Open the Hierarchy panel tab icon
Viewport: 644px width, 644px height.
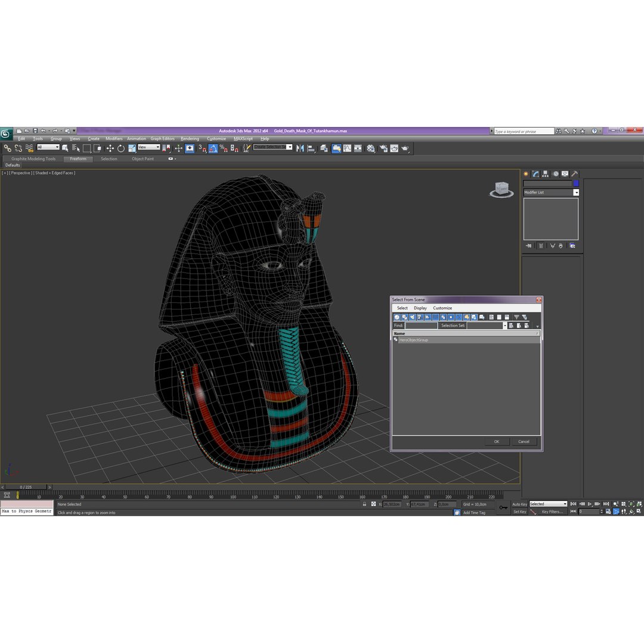546,174
